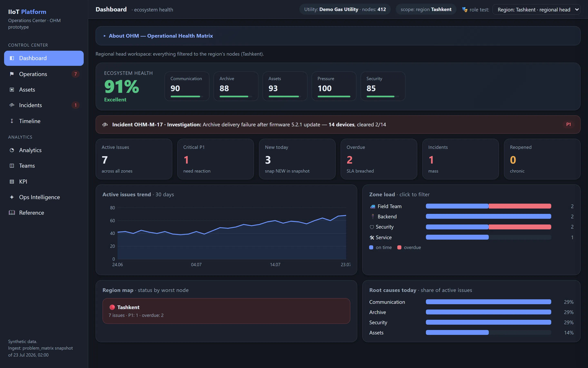
Task: Click the Utility Demo Gas Utility pill
Action: click(x=345, y=9)
